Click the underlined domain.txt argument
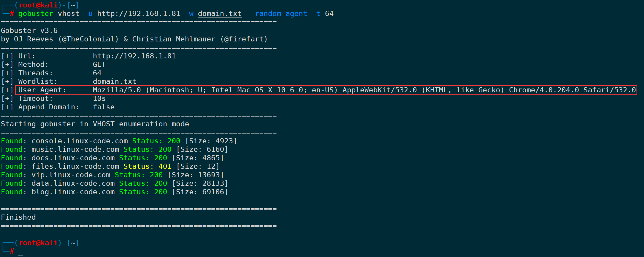This screenshot has height=257, width=644. point(220,14)
